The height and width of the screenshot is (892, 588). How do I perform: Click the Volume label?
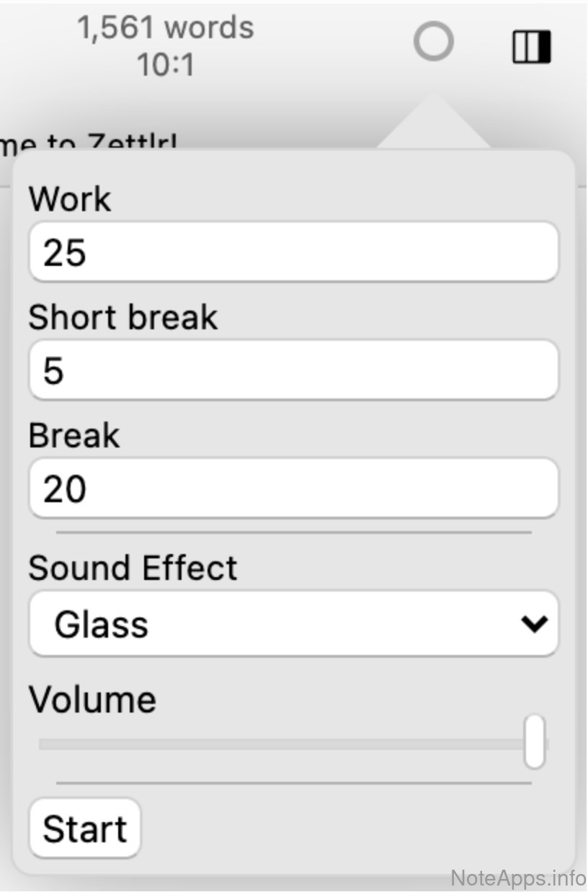(x=92, y=700)
